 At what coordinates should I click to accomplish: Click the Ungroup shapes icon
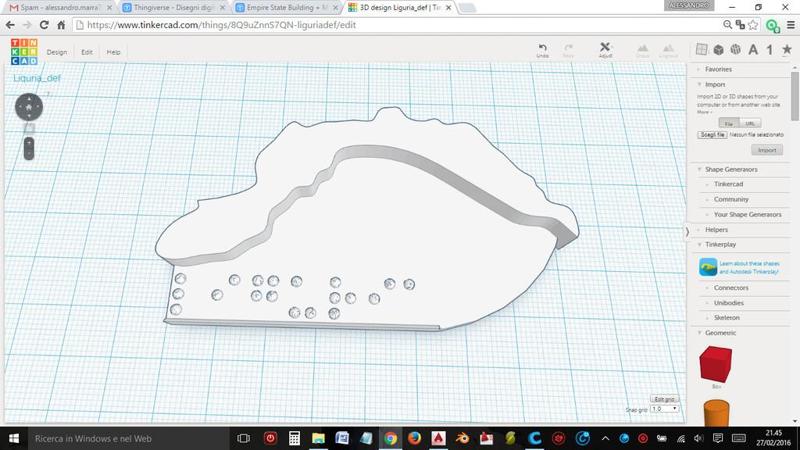[x=668, y=50]
